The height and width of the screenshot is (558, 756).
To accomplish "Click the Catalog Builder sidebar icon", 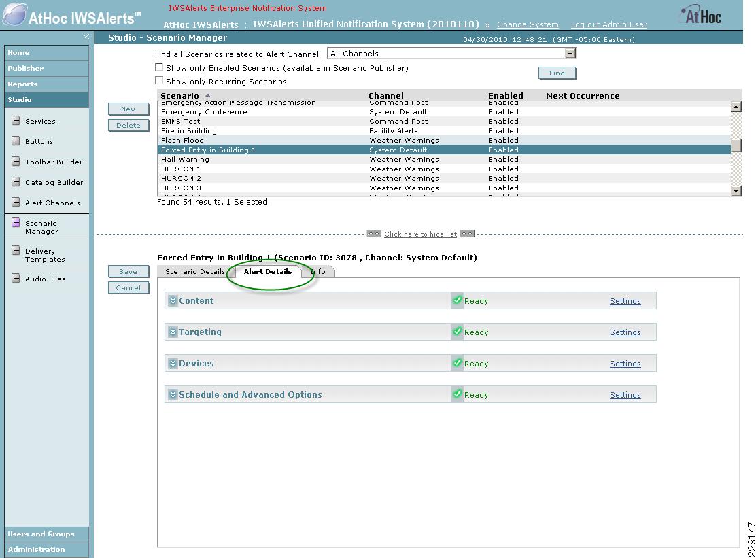I will 16,181.
